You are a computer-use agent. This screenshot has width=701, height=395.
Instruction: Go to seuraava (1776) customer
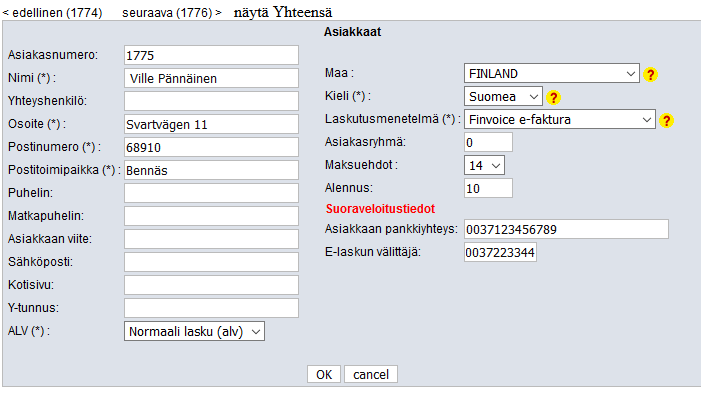[172, 13]
